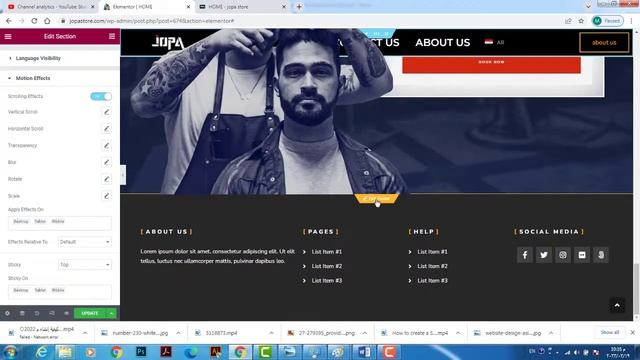Open the Chrome profile Paused button
Viewport: 640px width, 360px height.
608,21
